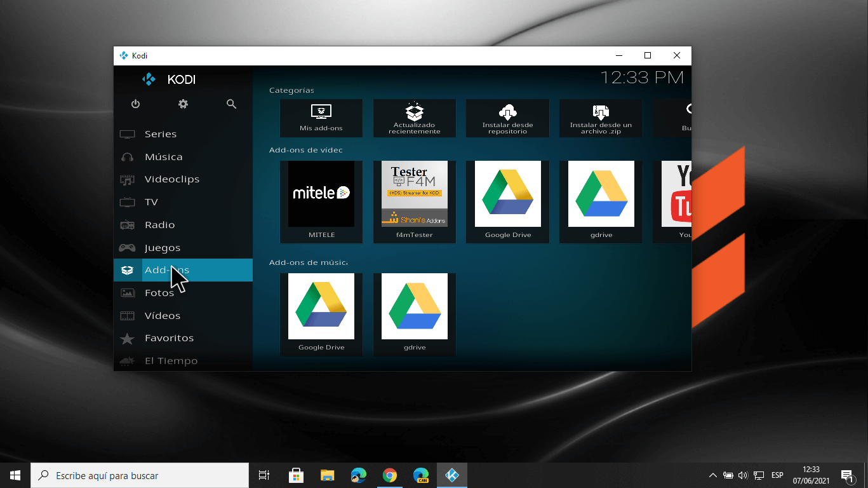Click the Juegos gamepad icon
This screenshot has width=868, height=488.
pos(127,248)
